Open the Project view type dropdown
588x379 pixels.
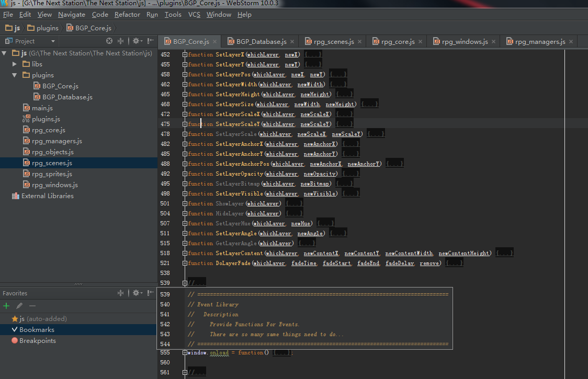pyautogui.click(x=53, y=41)
